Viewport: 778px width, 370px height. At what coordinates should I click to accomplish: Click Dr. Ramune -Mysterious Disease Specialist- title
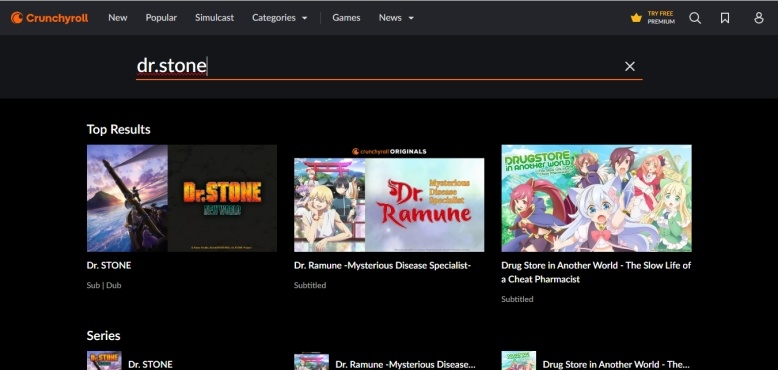click(x=382, y=265)
